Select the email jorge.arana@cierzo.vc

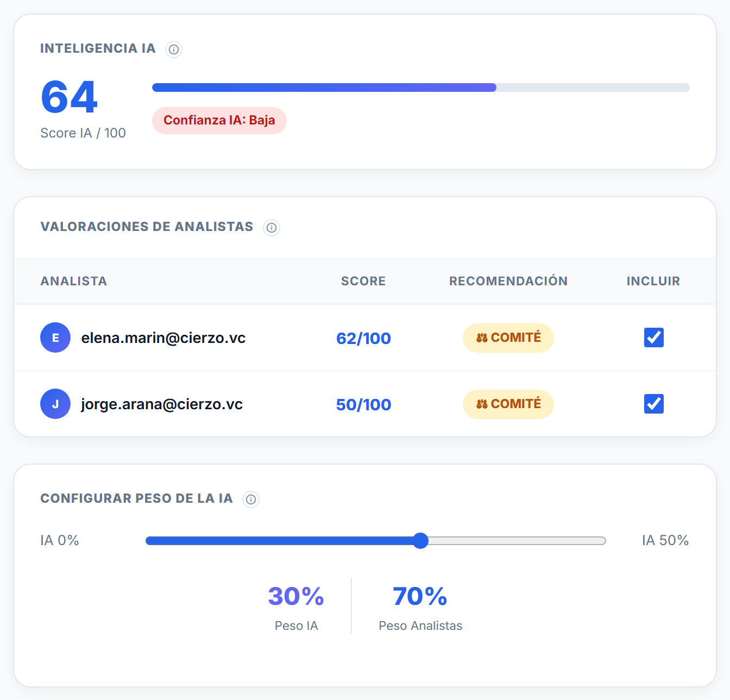(x=162, y=404)
